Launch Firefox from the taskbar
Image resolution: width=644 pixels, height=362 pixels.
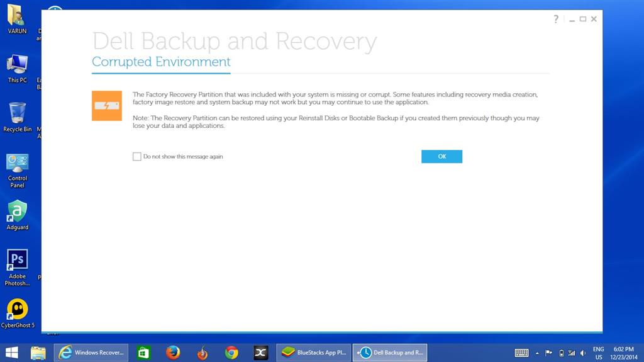tap(173, 353)
